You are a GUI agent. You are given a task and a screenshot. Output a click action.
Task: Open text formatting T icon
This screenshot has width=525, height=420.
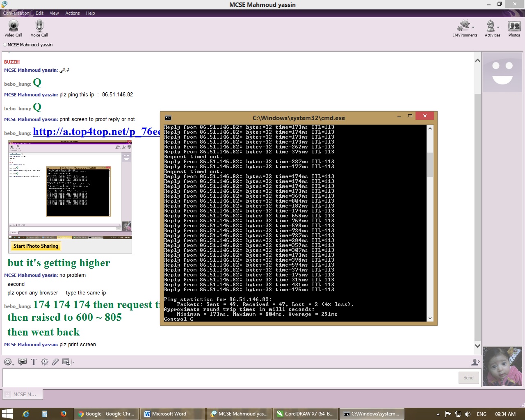coord(34,362)
